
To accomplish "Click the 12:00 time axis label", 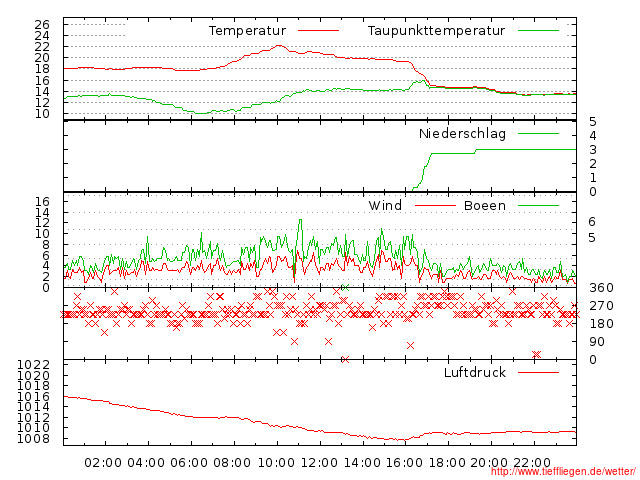I will (x=319, y=463).
